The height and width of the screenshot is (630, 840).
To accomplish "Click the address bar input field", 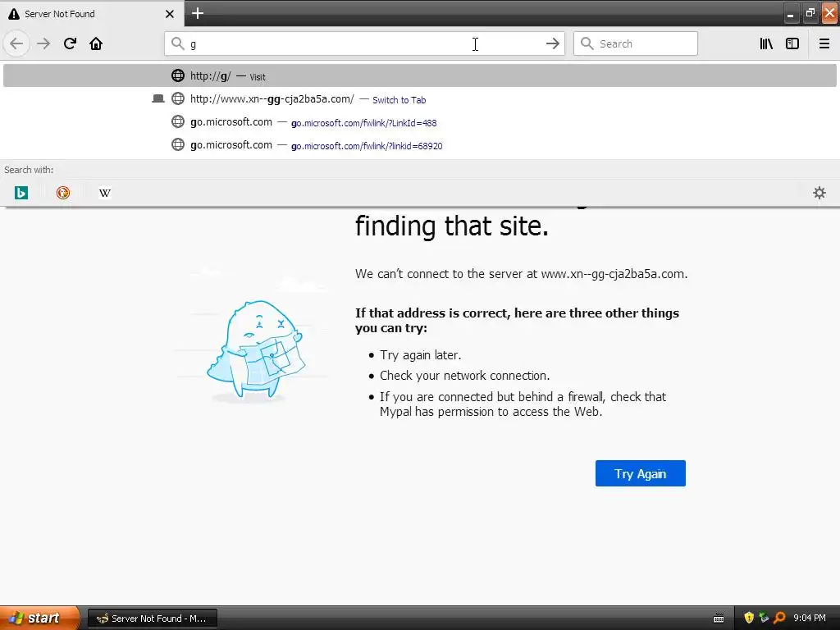I will (364, 43).
